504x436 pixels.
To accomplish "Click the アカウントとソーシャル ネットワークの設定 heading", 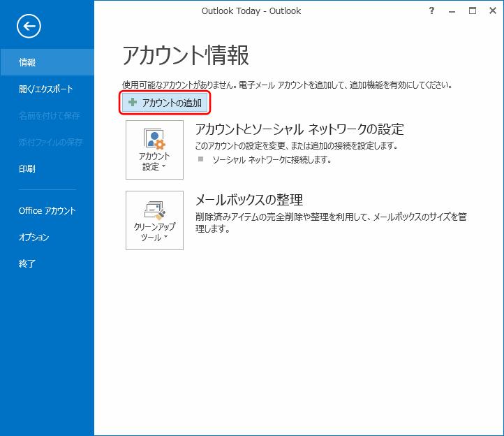I will click(299, 129).
